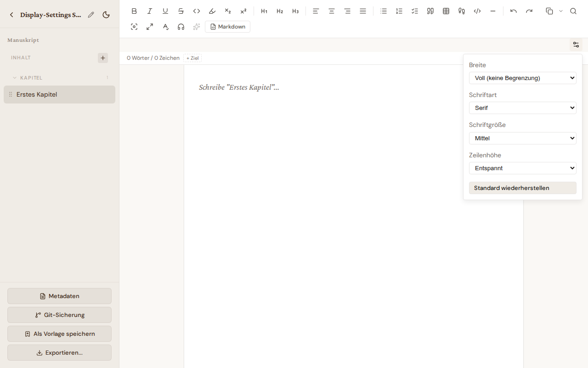
Task: Select the highlighter tool
Action: point(212,11)
